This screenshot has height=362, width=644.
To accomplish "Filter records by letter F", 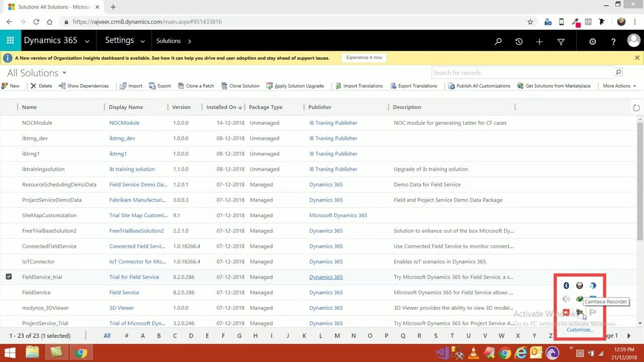I will 223,336.
